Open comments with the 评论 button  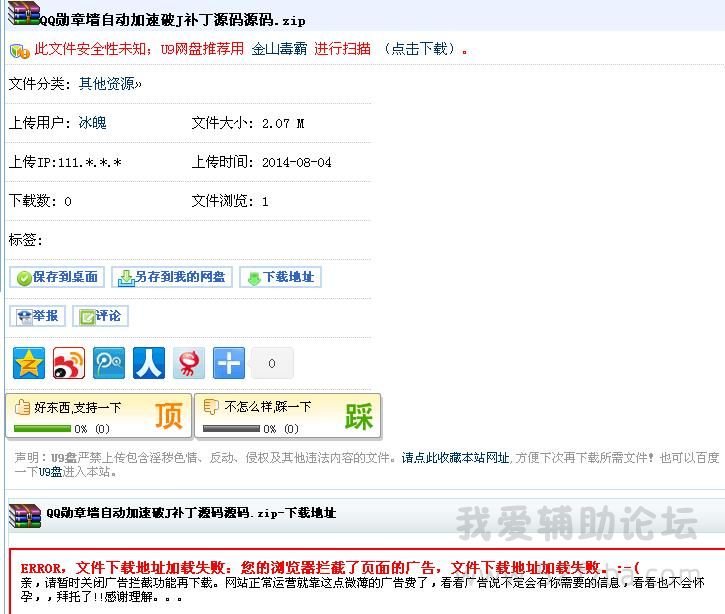[x=100, y=316]
